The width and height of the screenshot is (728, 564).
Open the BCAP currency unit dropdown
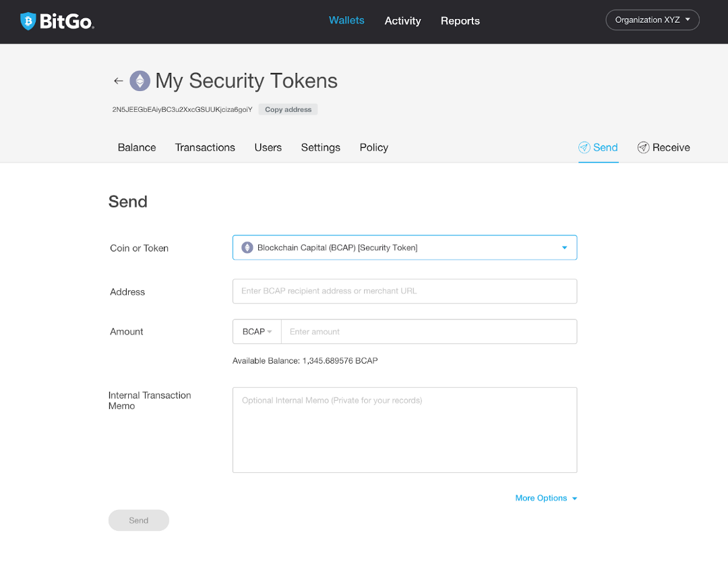257,332
